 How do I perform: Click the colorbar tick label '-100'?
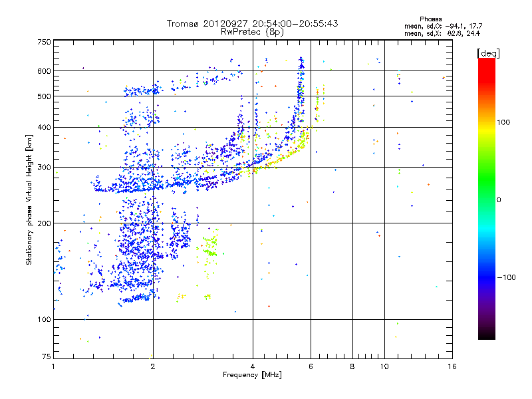(x=507, y=277)
